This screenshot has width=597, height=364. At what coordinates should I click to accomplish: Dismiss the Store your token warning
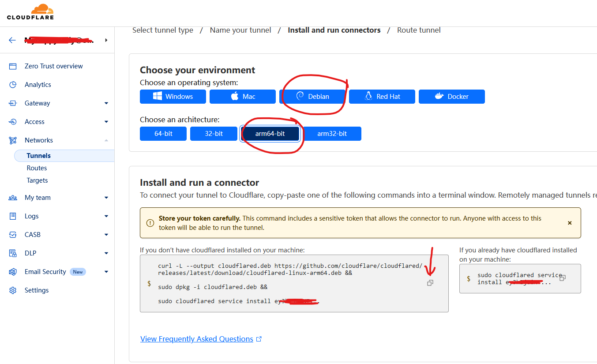click(570, 223)
